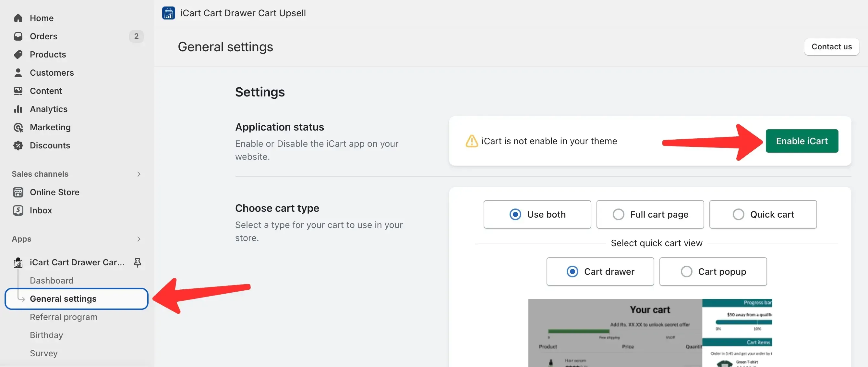Click the Contact us button
Viewport: 868px width, 367px height.
(831, 46)
